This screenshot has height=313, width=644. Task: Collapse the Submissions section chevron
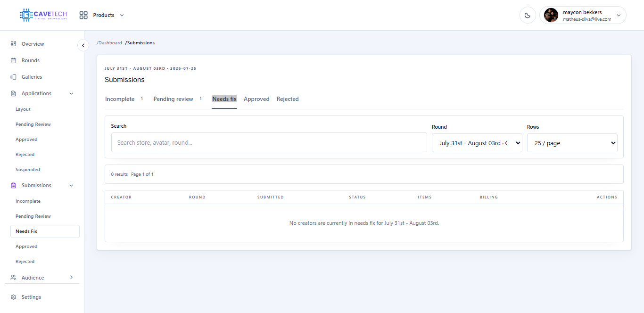tap(72, 185)
